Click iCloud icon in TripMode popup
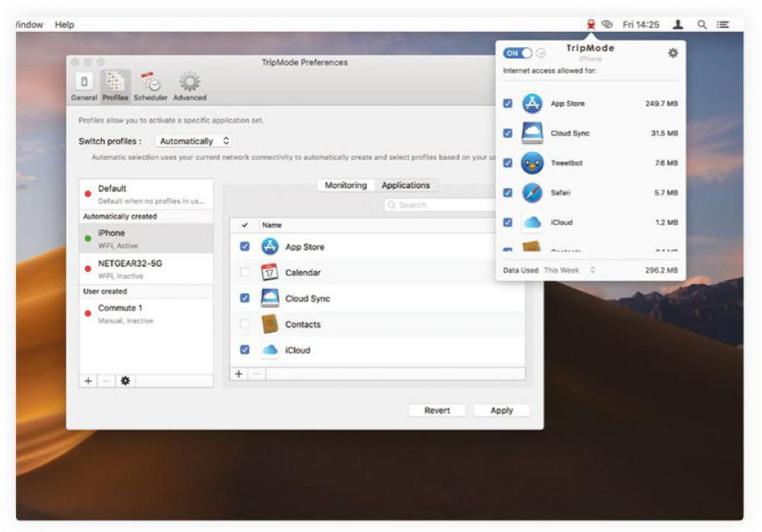This screenshot has width=762, height=532. tap(532, 223)
